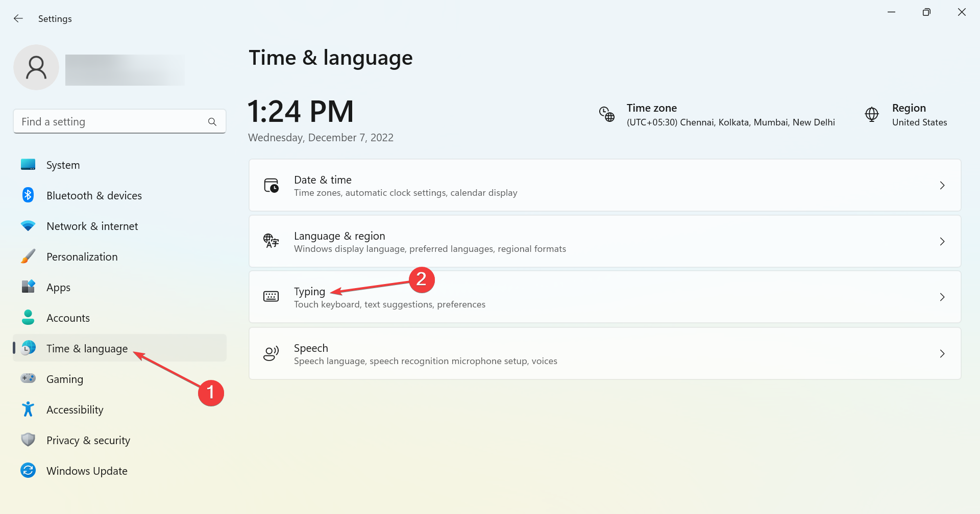Click the 1:24 PM clock text
The height and width of the screenshot is (514, 980).
click(301, 111)
